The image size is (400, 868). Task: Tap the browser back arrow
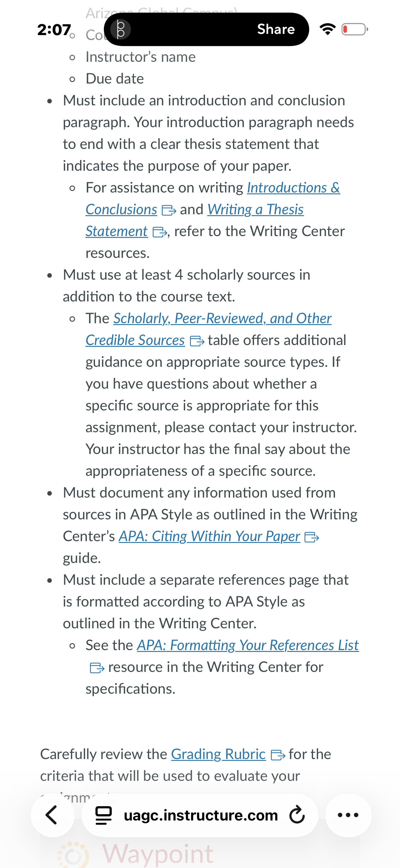(x=52, y=815)
